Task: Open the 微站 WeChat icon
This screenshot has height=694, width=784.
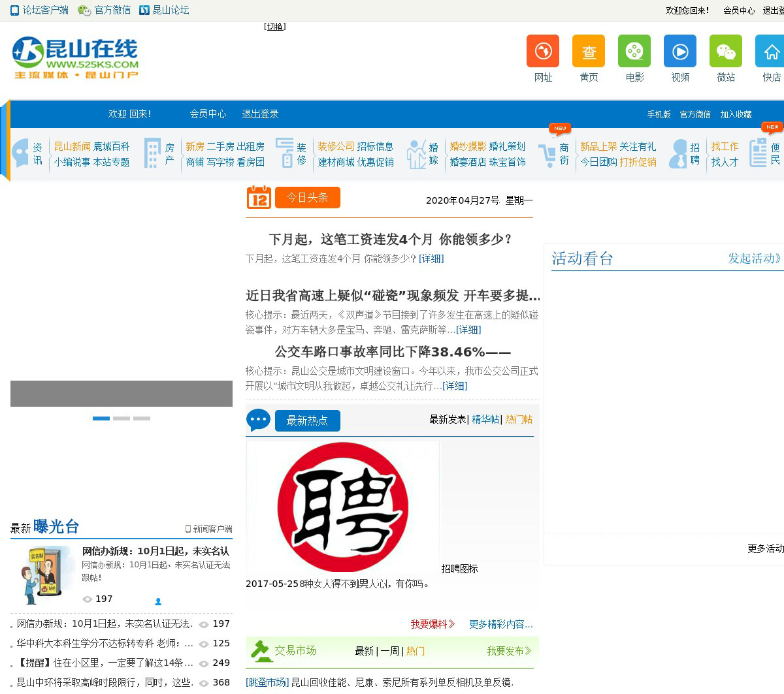Action: click(x=726, y=51)
